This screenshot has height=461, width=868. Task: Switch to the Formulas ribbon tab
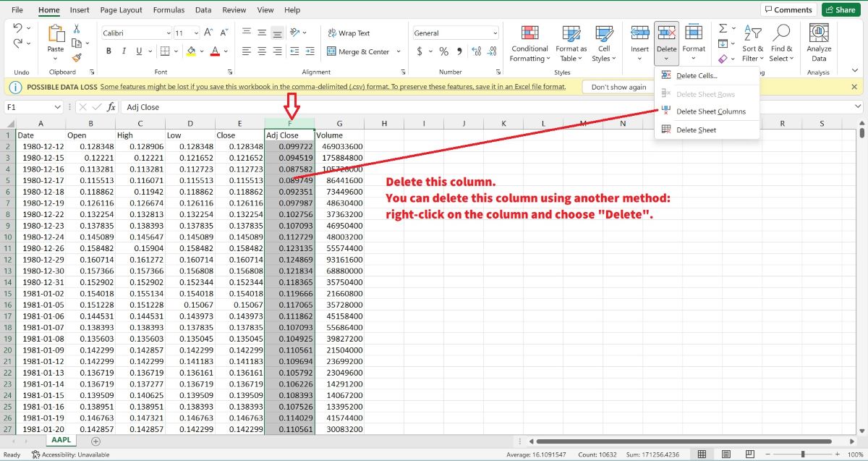click(x=169, y=10)
